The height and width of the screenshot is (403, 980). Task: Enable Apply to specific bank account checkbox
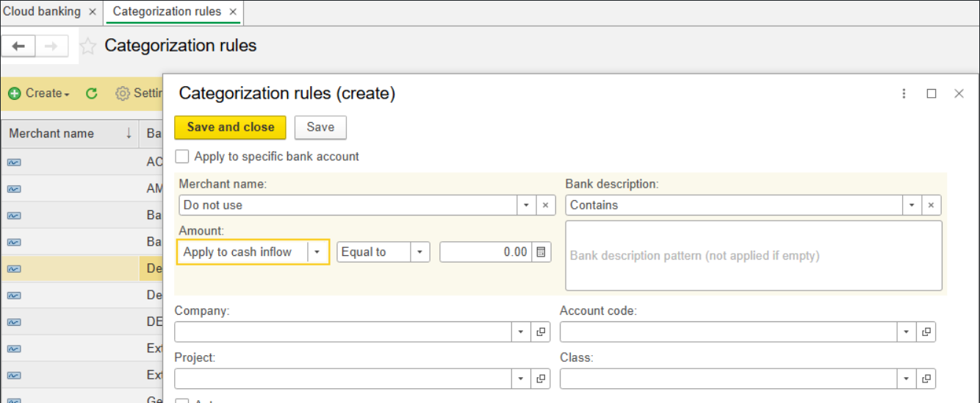click(182, 157)
